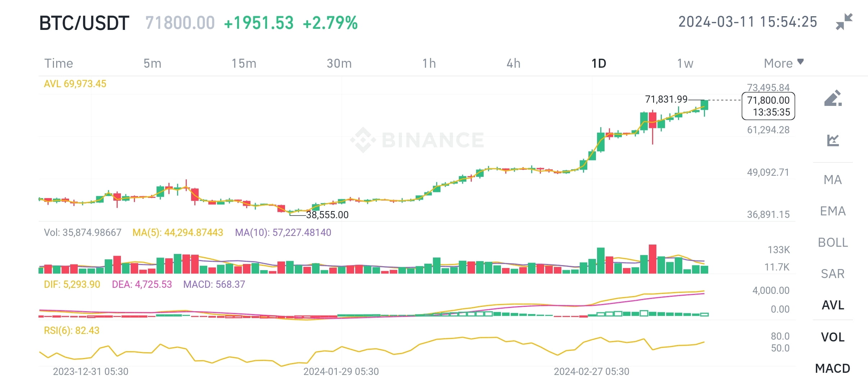
Task: Apply the EMA indicator from the right sidebar
Action: tap(833, 211)
